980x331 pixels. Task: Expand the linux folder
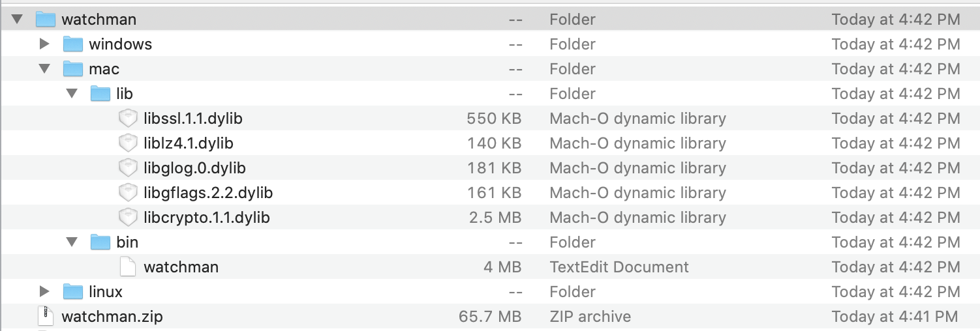tap(44, 292)
